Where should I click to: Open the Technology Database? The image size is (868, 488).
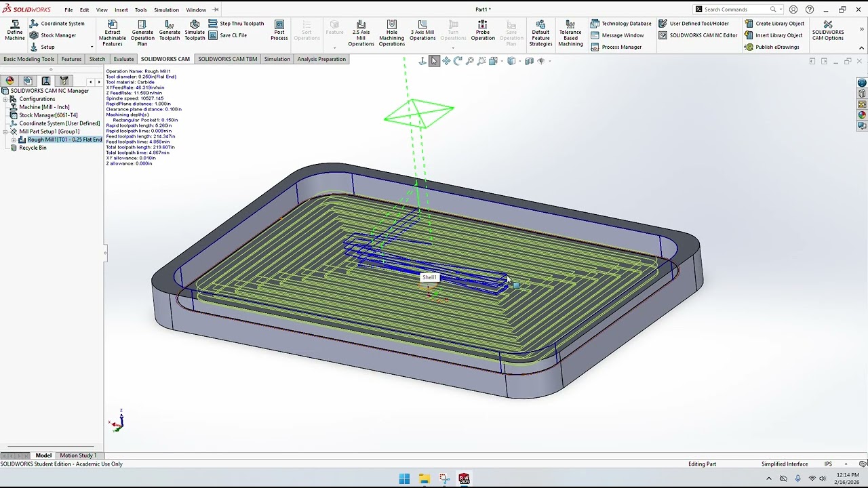[x=620, y=24]
